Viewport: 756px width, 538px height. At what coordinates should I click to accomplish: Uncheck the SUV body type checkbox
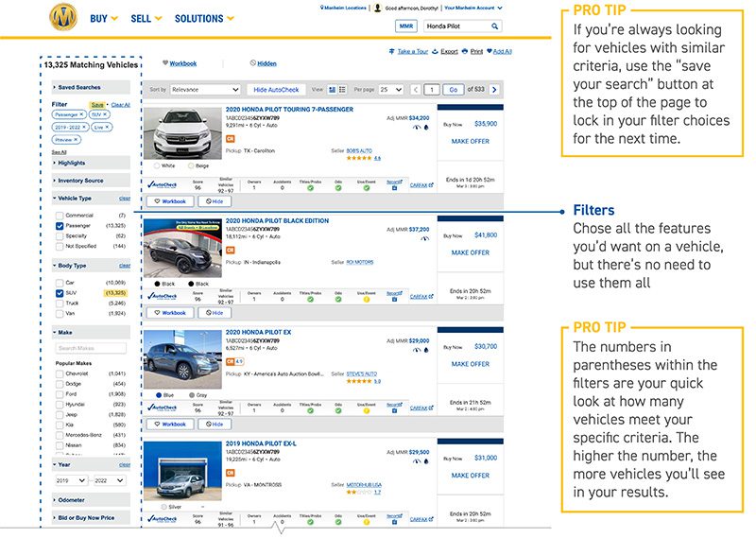[x=60, y=293]
